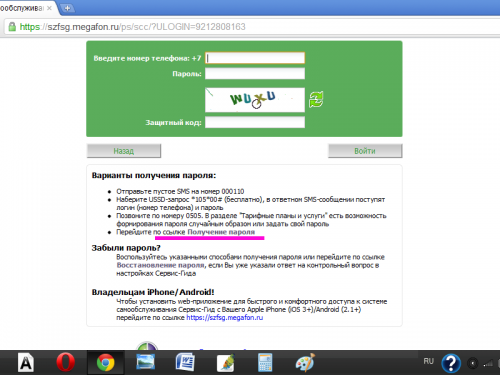
Task: Click the captcha image
Action: 255,100
